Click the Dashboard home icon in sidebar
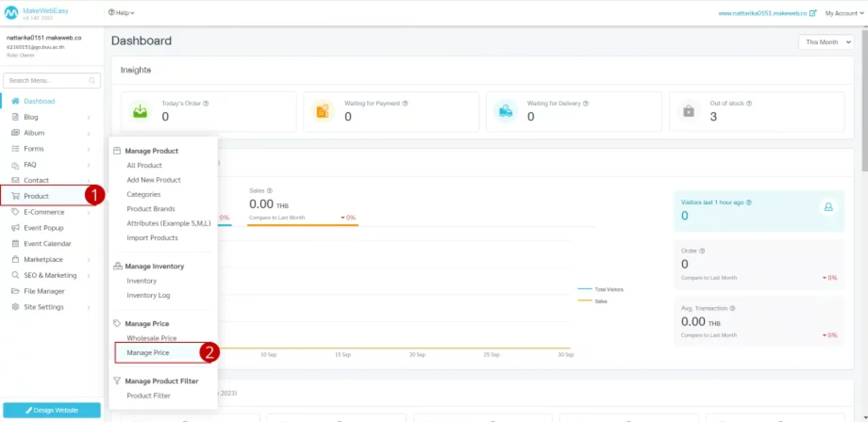Image resolution: width=868 pixels, height=422 pixels. coord(15,101)
